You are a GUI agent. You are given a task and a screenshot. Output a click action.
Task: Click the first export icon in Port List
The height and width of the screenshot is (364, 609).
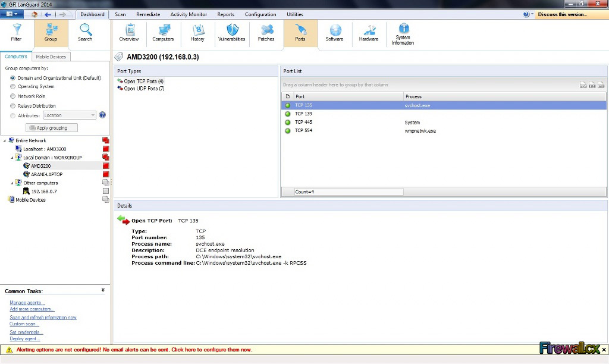tap(583, 84)
